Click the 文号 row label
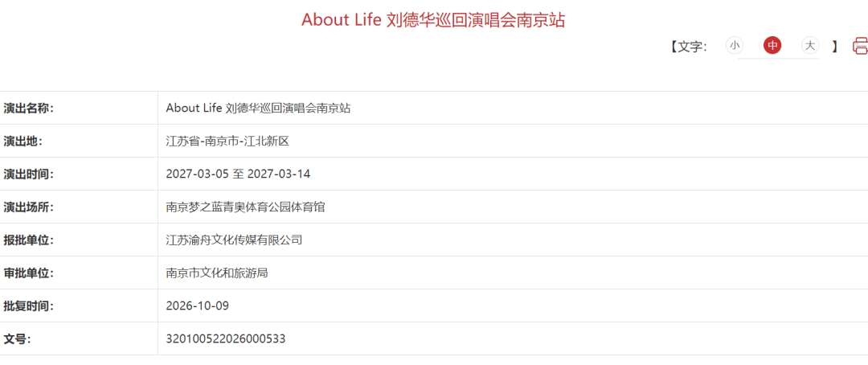This screenshot has width=868, height=365. [17, 338]
